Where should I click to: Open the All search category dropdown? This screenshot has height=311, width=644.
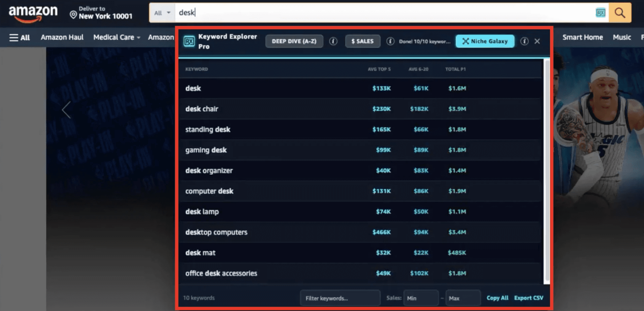click(x=162, y=13)
